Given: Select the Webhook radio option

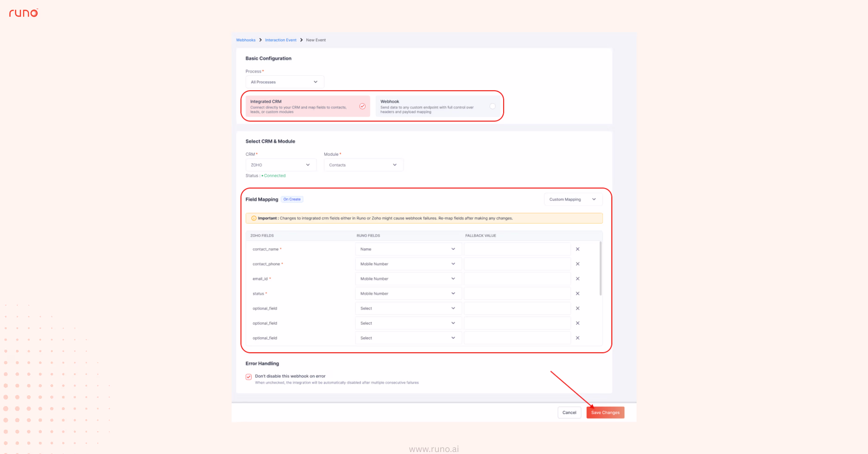Looking at the screenshot, I should tap(492, 106).
